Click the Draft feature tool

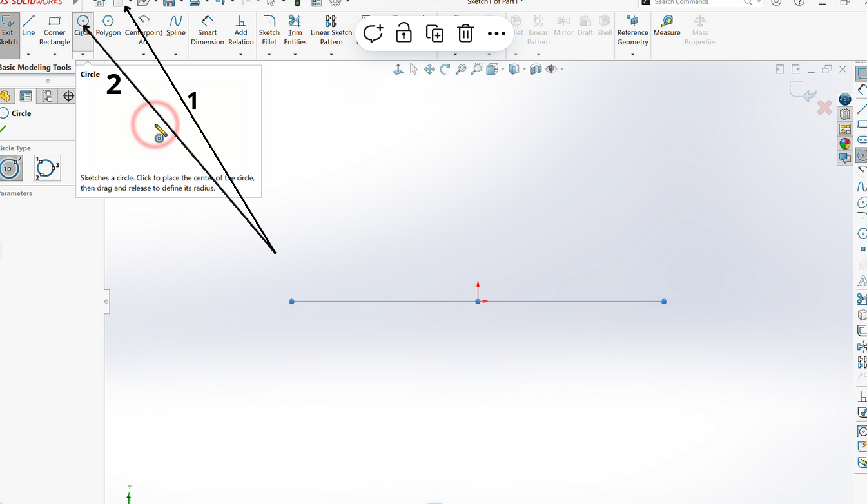click(x=585, y=27)
